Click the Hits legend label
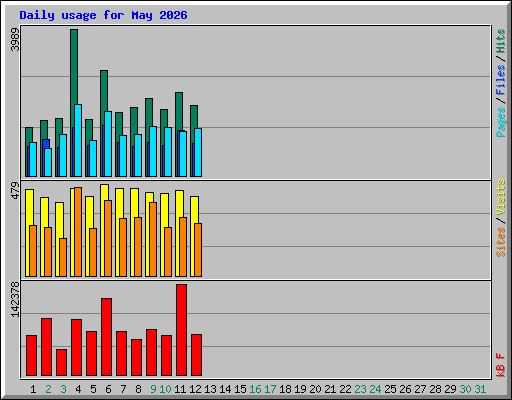This screenshot has width=512, height=400. point(500,41)
